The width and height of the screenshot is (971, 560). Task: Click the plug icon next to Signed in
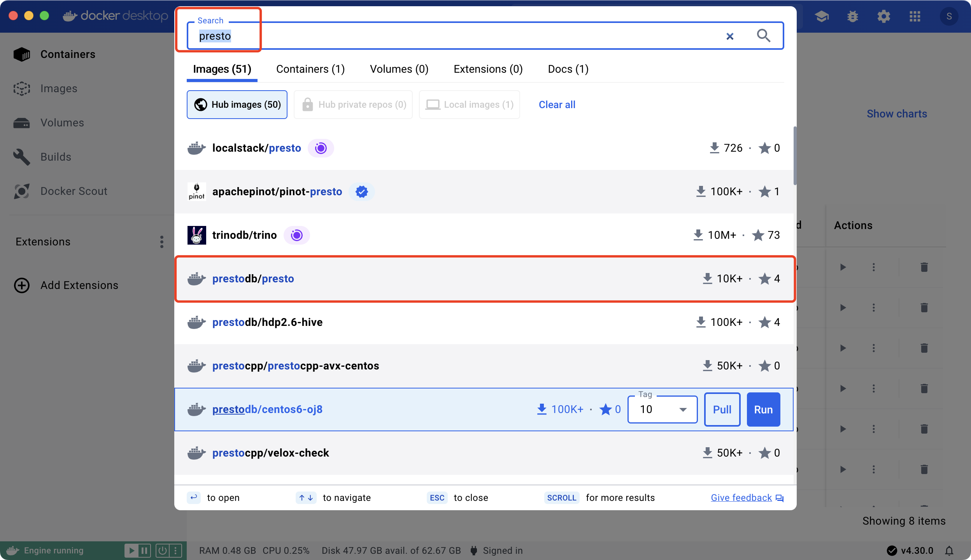473,551
